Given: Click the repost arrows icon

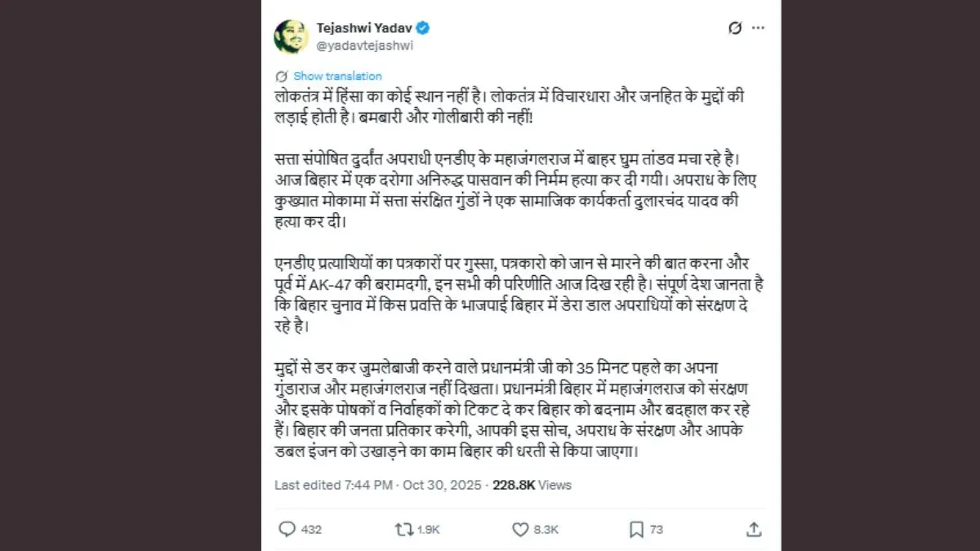Looking at the screenshot, I should [x=403, y=529].
